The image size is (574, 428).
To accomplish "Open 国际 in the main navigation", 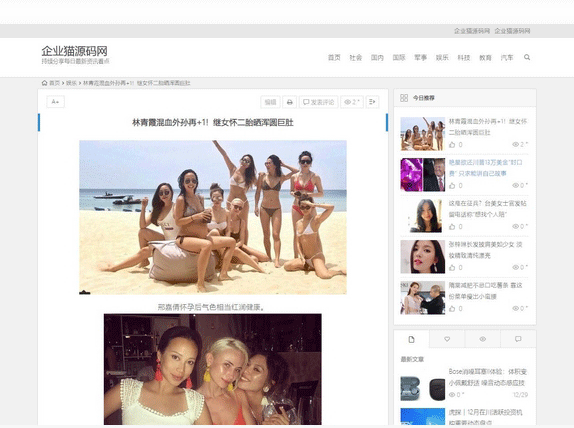I will point(399,57).
